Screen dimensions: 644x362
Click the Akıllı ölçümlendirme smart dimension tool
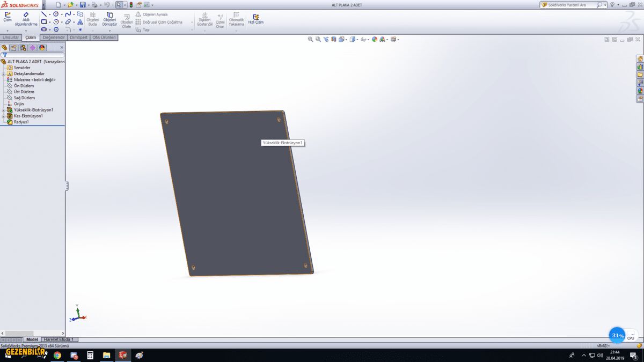pos(26,19)
